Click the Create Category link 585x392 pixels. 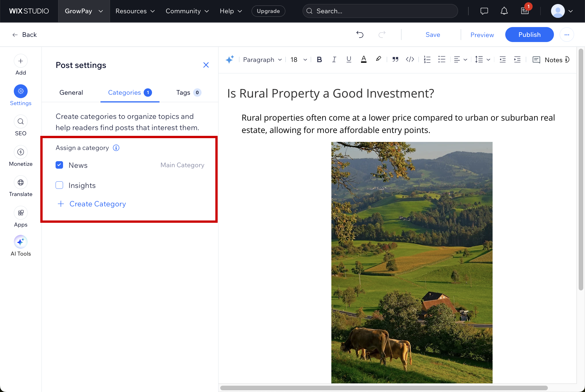point(98,204)
